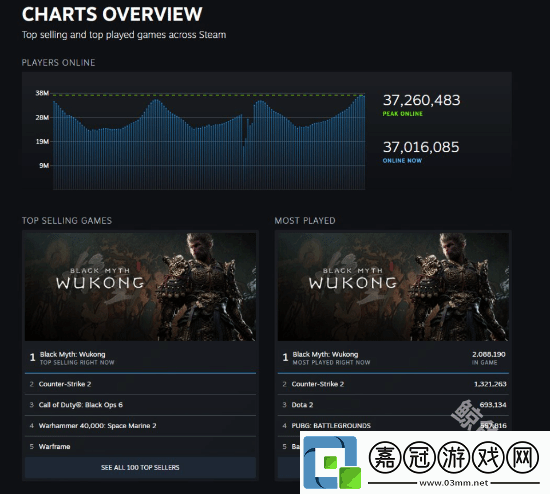Click the 37,016,085 online now value
Screen dimensions: 550x494
click(421, 147)
